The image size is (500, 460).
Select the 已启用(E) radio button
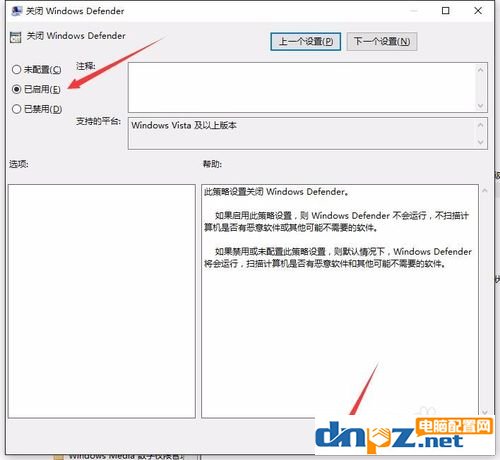[x=16, y=89]
